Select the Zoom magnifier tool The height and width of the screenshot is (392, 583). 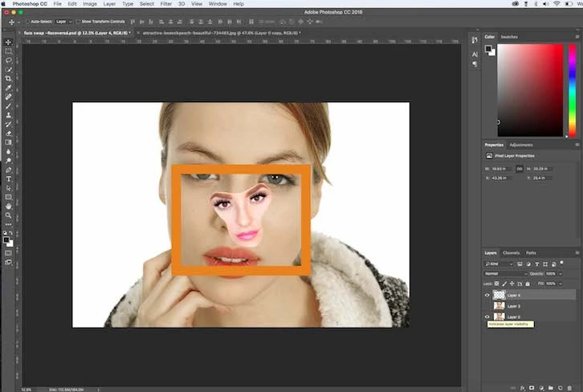point(9,215)
